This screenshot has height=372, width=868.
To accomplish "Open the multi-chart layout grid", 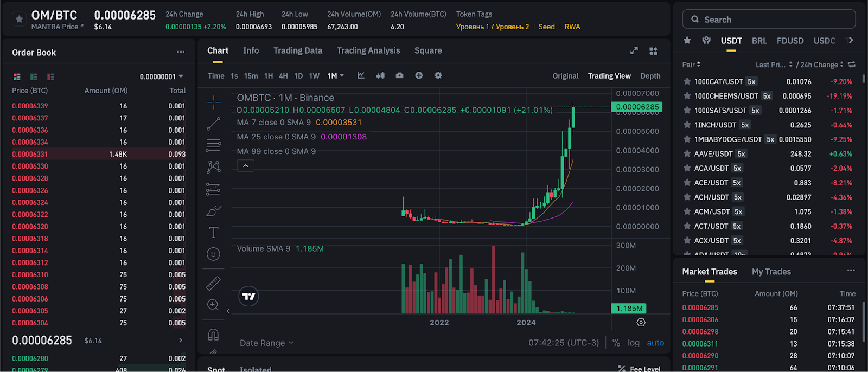I will [x=653, y=50].
